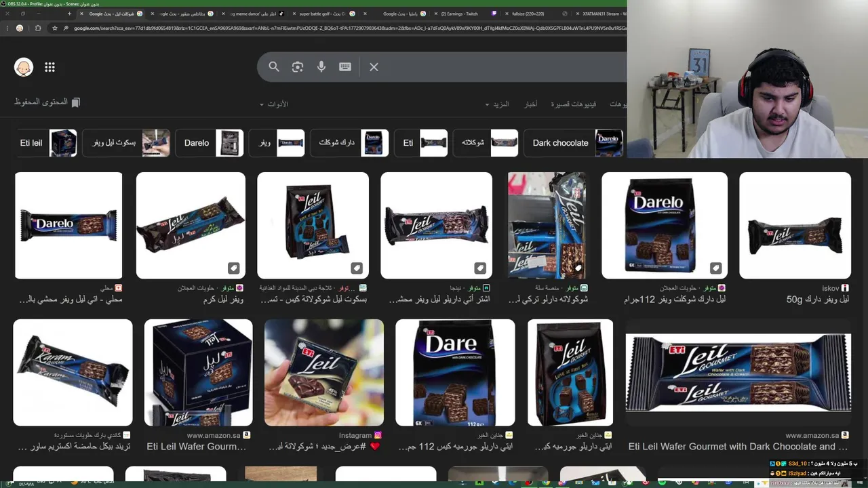The image size is (868, 488).
Task: Open the Karam Gourmet bar image
Action: click(73, 373)
